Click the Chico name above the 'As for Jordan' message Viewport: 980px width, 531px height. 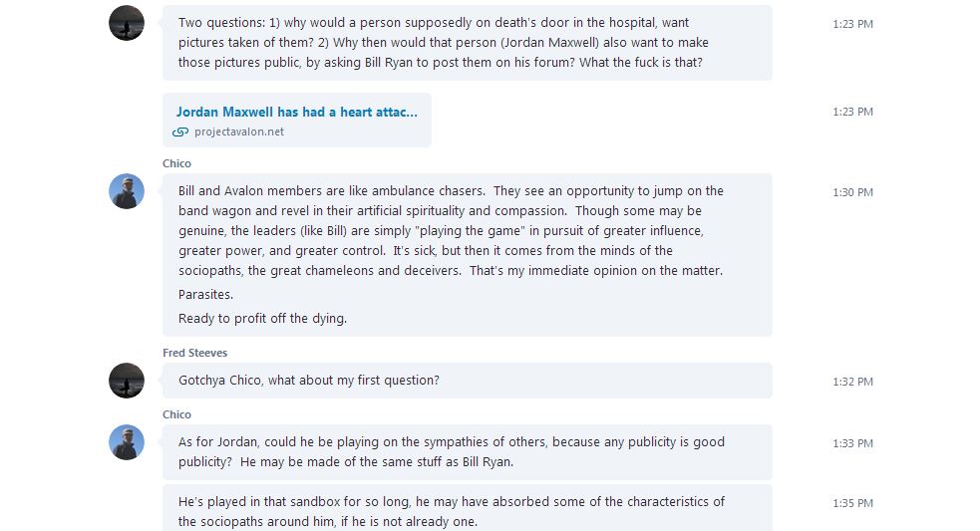(x=176, y=414)
